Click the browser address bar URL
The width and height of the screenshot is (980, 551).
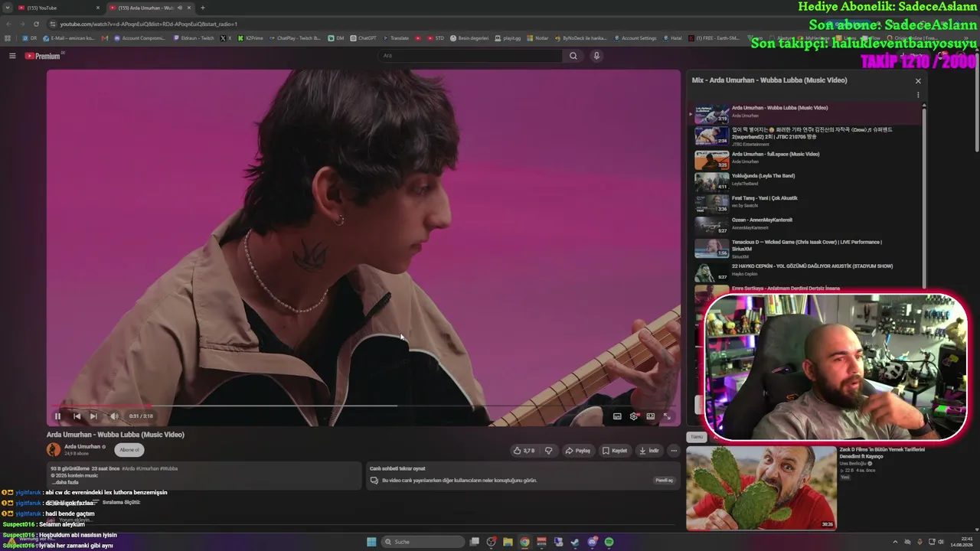(149, 24)
